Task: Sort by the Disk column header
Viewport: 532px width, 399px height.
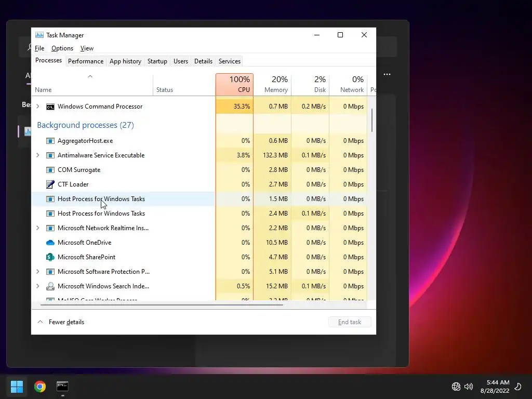Action: 310,85
